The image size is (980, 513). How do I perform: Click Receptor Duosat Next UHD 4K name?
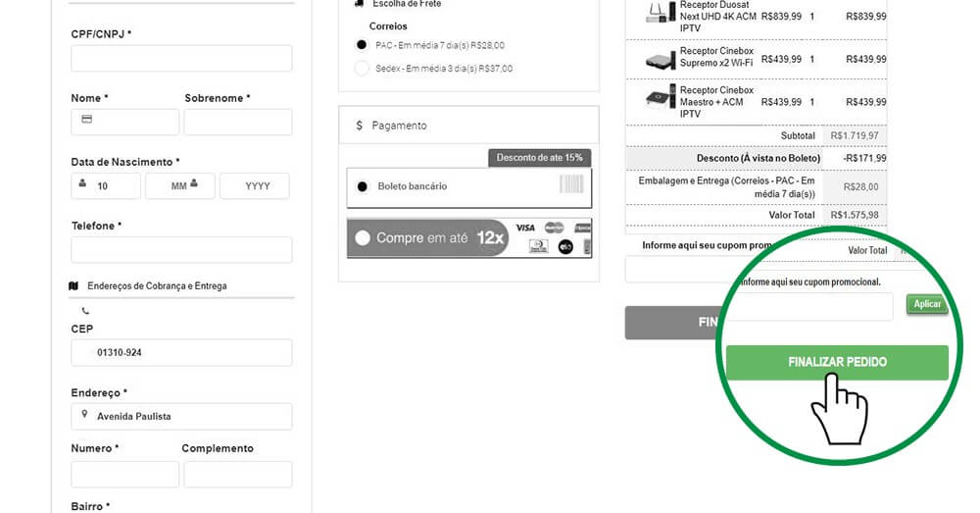718,17
